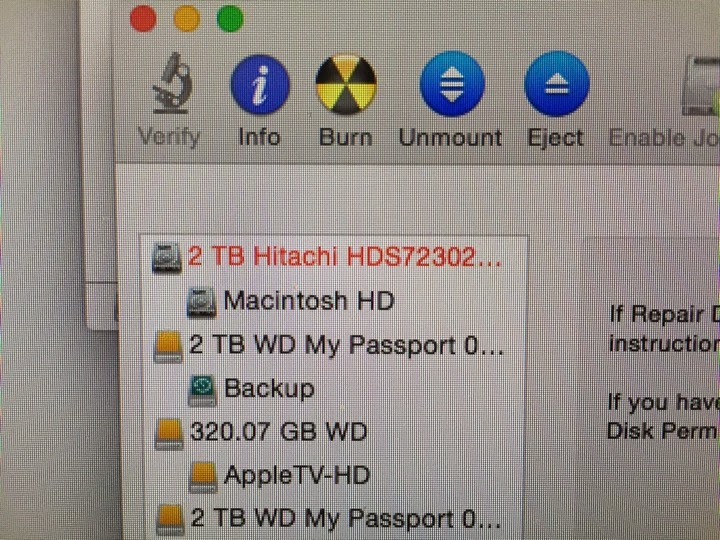Click the Burn toolbar label
The height and width of the screenshot is (540, 720).
(x=346, y=137)
